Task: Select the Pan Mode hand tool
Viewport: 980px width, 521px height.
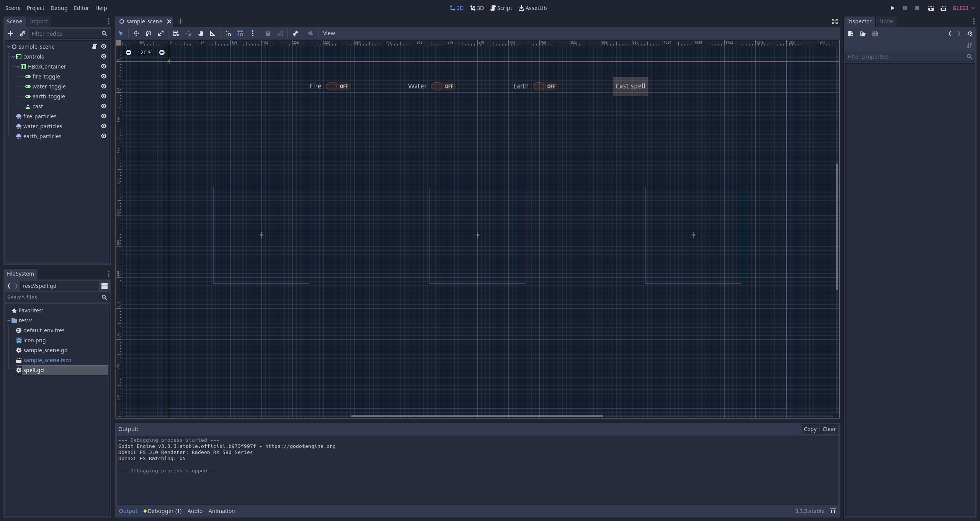Action: [x=201, y=33]
